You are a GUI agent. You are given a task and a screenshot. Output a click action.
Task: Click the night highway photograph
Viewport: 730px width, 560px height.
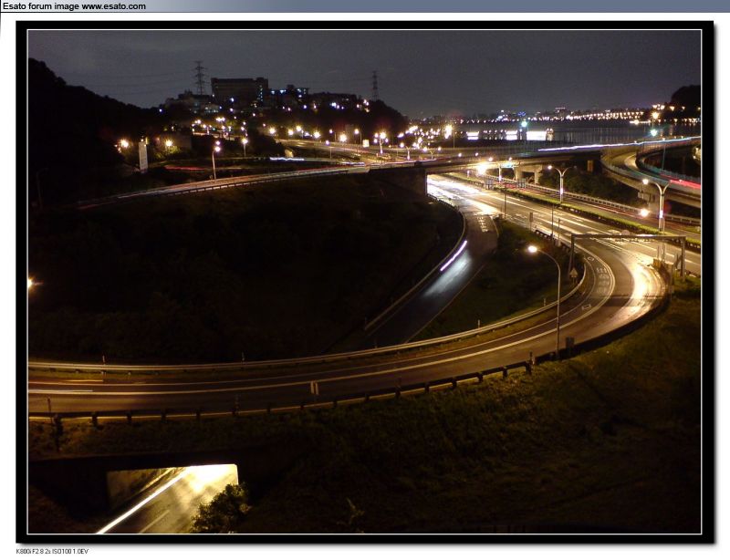click(364, 282)
